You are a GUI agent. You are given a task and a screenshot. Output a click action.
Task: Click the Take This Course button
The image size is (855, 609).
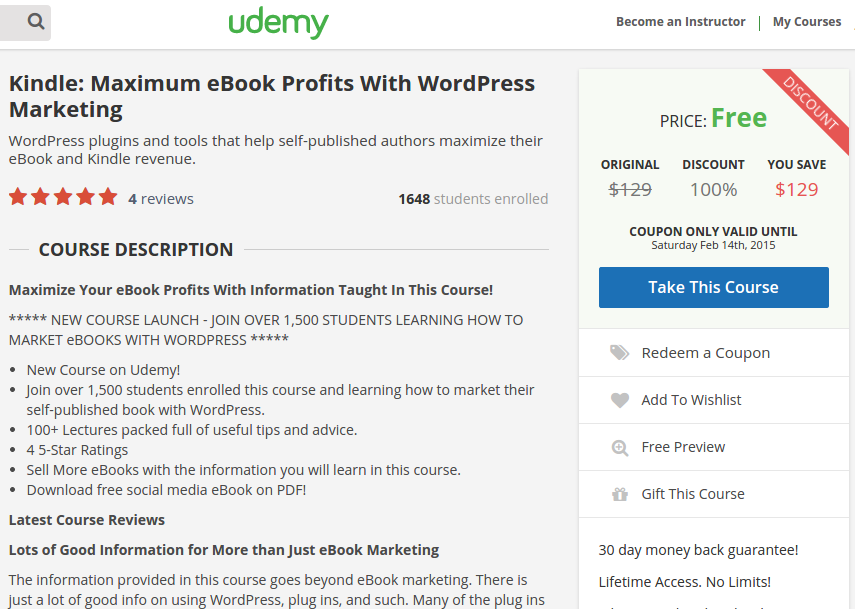tap(713, 287)
